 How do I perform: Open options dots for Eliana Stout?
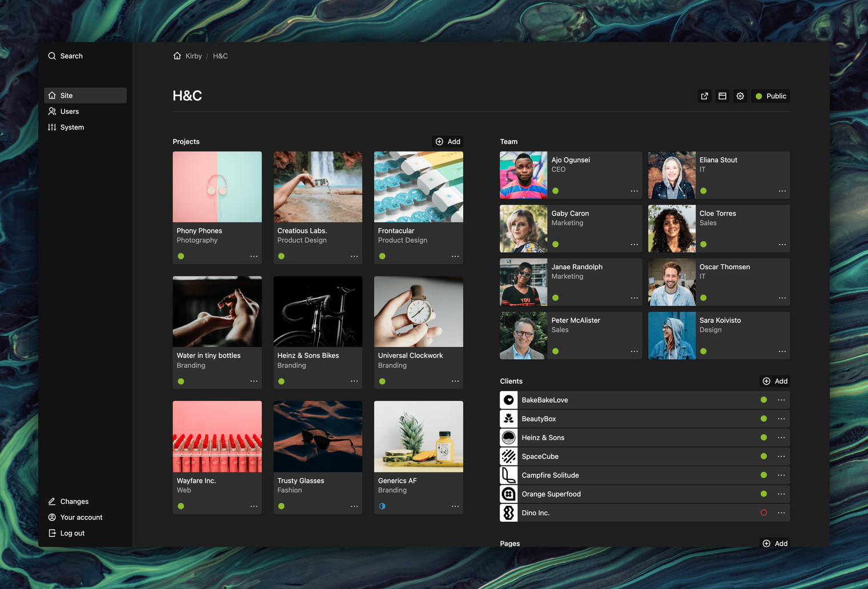pyautogui.click(x=782, y=191)
